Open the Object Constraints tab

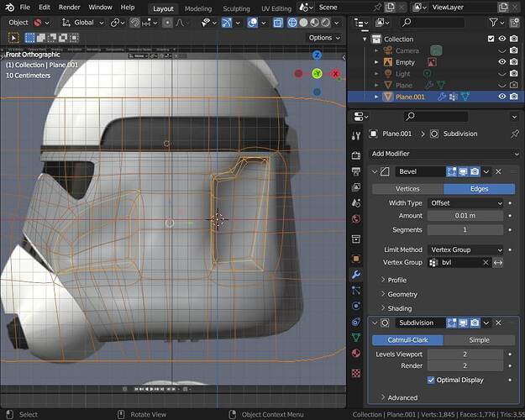(x=356, y=322)
